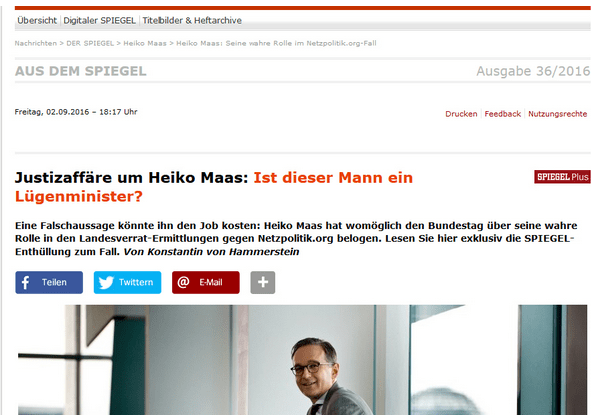Image resolution: width=591 pixels, height=415 pixels.
Task: Open more sharing options plus icon
Action: tap(263, 282)
